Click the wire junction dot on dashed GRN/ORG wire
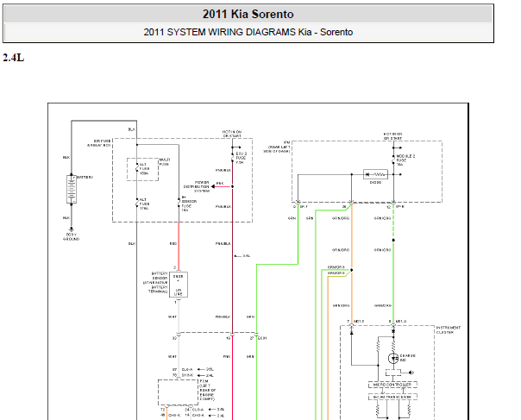521x420 pixels. (x=393, y=241)
